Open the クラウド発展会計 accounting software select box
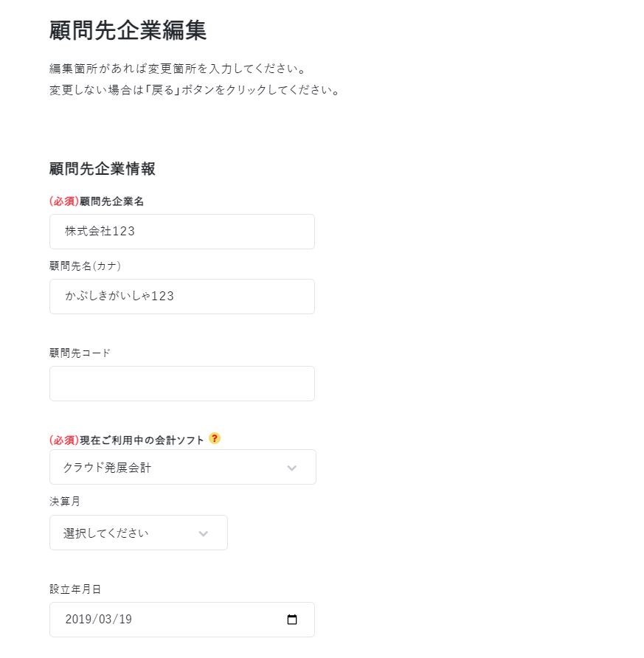This screenshot has height=658, width=644. [x=183, y=467]
